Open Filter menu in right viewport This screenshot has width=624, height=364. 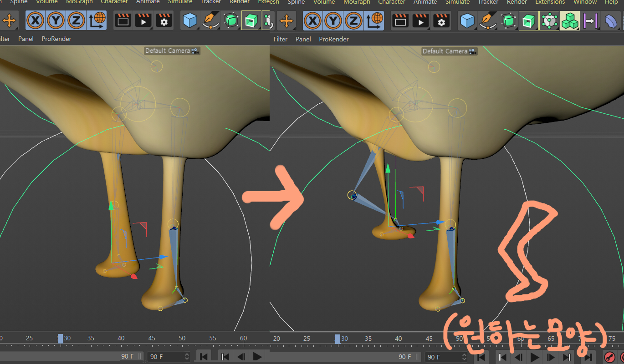click(x=281, y=39)
